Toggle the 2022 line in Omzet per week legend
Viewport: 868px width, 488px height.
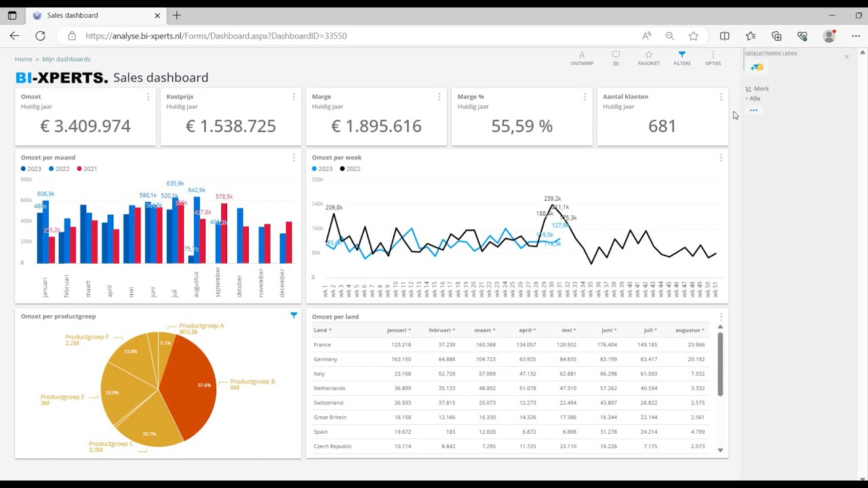click(351, 169)
